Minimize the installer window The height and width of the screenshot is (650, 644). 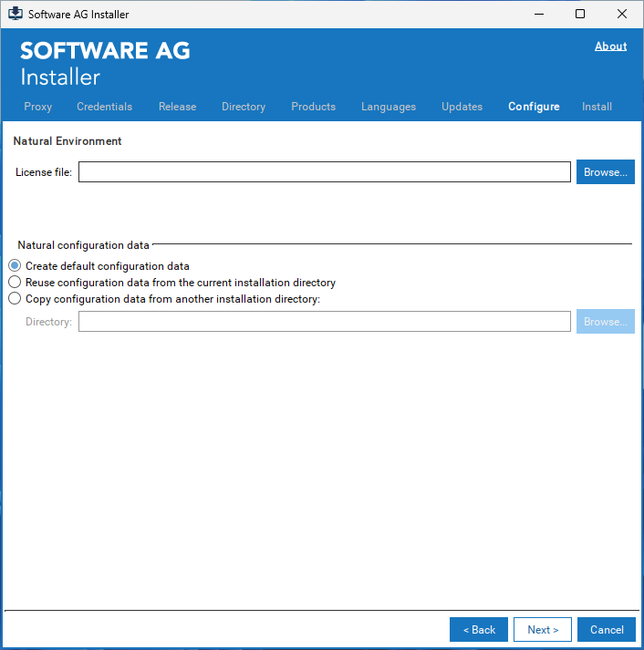point(537,15)
